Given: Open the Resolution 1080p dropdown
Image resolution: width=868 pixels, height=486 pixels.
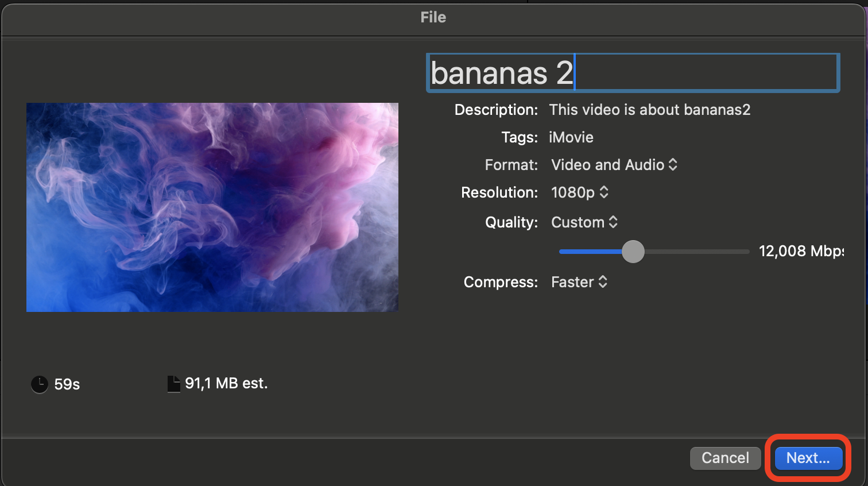Looking at the screenshot, I should (580, 192).
